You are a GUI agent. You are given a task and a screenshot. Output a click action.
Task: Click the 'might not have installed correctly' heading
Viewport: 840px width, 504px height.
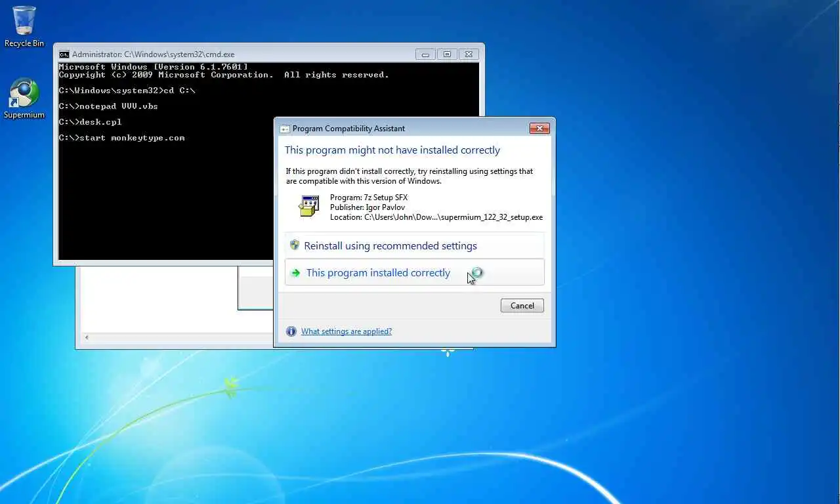click(392, 150)
